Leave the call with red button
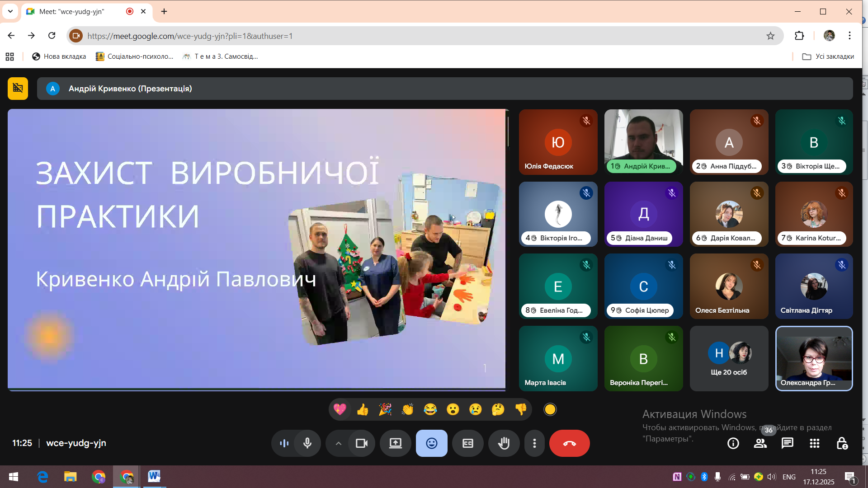This screenshot has width=868, height=488. coord(569,443)
